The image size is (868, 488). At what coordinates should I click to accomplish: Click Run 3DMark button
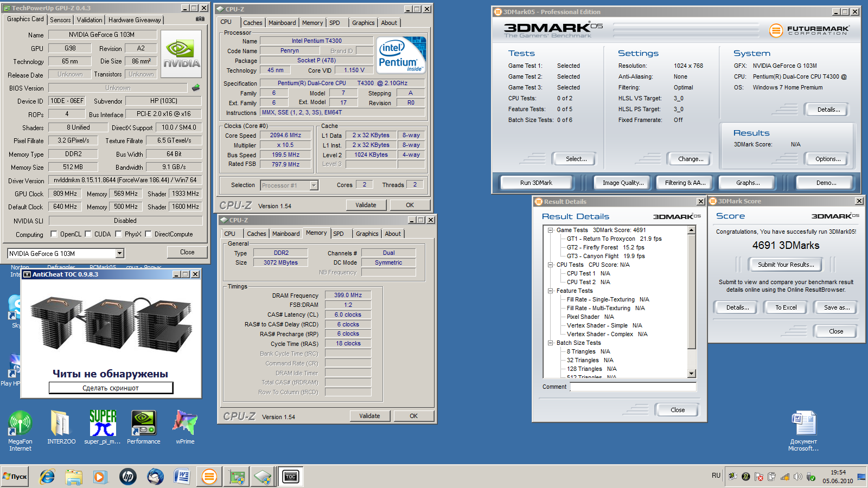[x=536, y=183]
